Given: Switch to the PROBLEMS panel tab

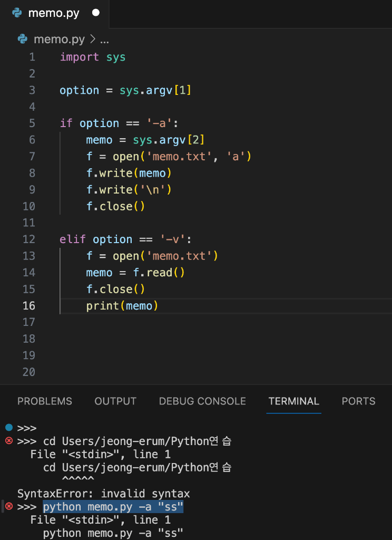Looking at the screenshot, I should pyautogui.click(x=45, y=401).
